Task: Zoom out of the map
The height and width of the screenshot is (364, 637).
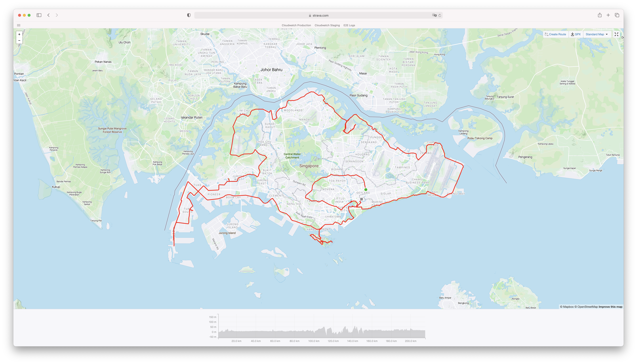Action: pos(19,41)
